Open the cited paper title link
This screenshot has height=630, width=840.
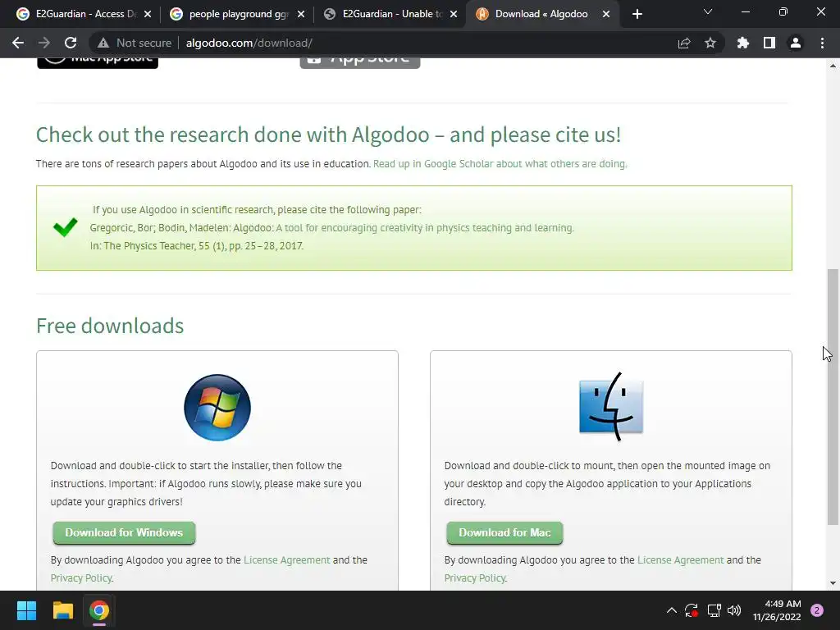(425, 228)
